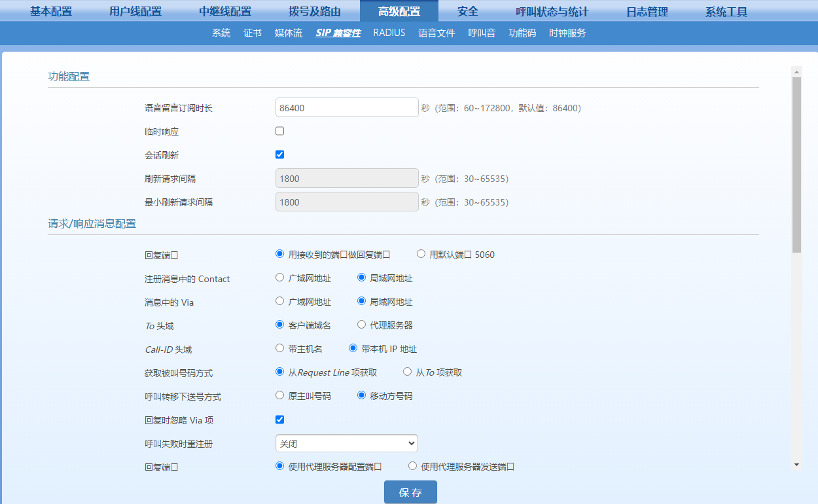The height and width of the screenshot is (504, 818).
Task: Choose 带主机名 for Call-ID 头域
Action: pyautogui.click(x=280, y=348)
